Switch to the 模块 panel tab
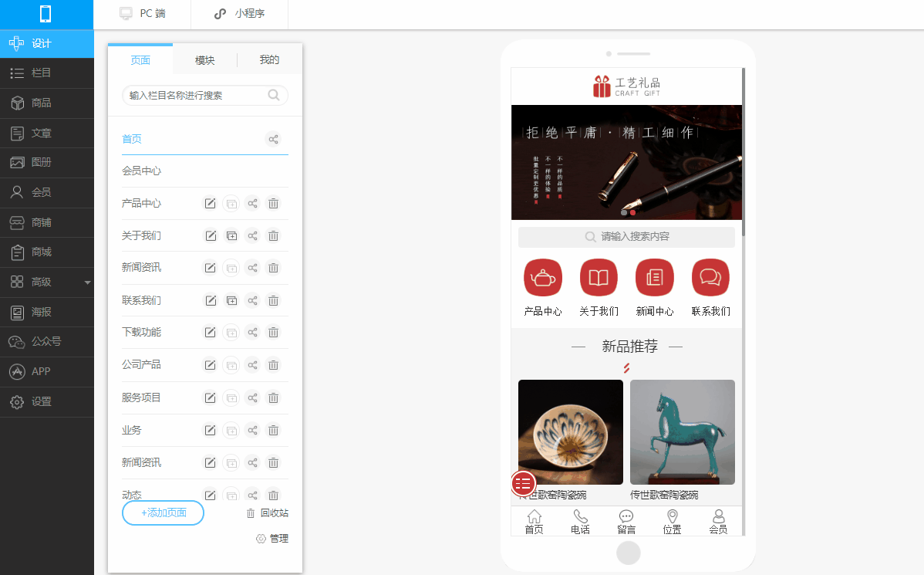 click(205, 60)
